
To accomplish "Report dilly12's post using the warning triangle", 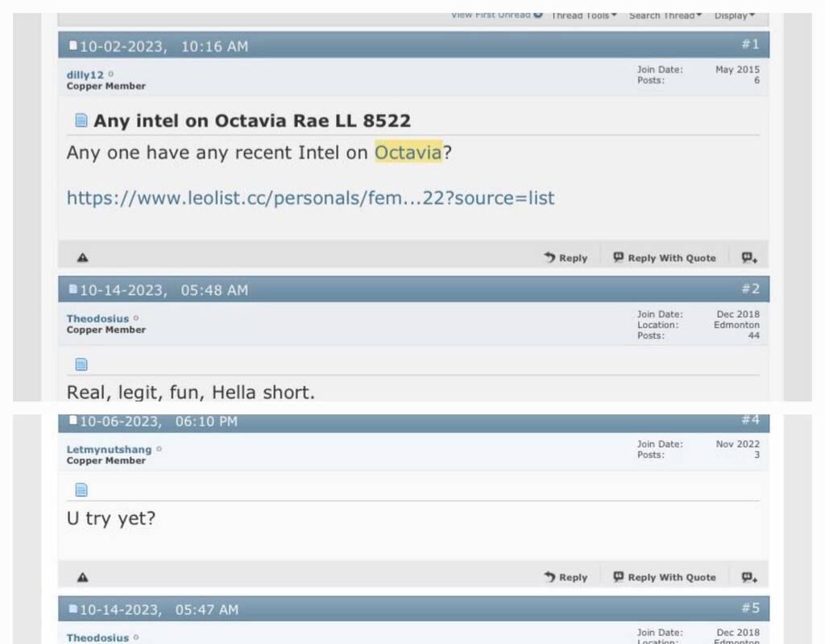I will pyautogui.click(x=82, y=258).
